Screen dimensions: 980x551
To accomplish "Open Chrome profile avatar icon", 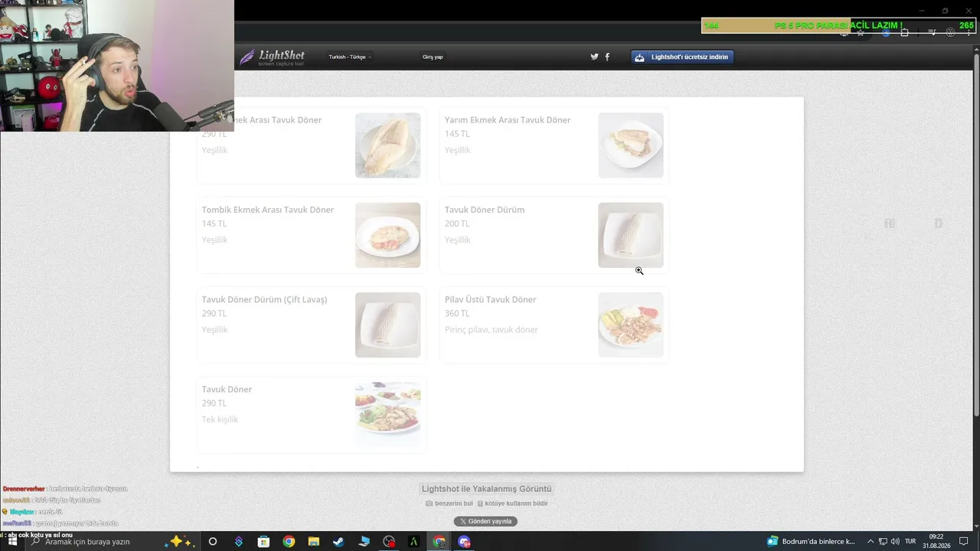I will pos(950,32).
